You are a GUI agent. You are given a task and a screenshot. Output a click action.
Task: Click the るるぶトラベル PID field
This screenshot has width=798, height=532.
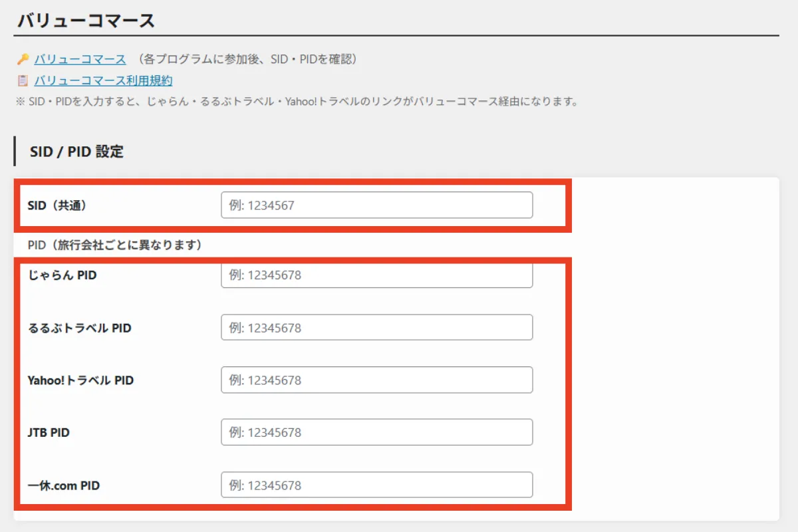(376, 327)
